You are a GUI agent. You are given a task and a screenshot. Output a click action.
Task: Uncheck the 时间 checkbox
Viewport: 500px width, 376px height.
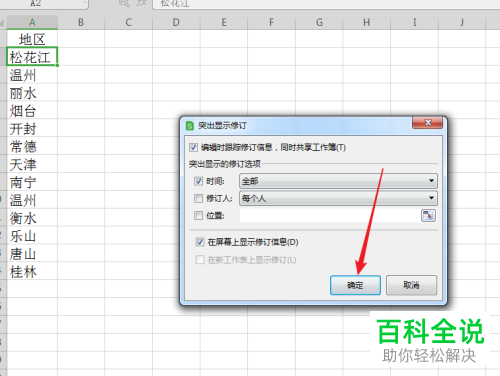coord(198,181)
